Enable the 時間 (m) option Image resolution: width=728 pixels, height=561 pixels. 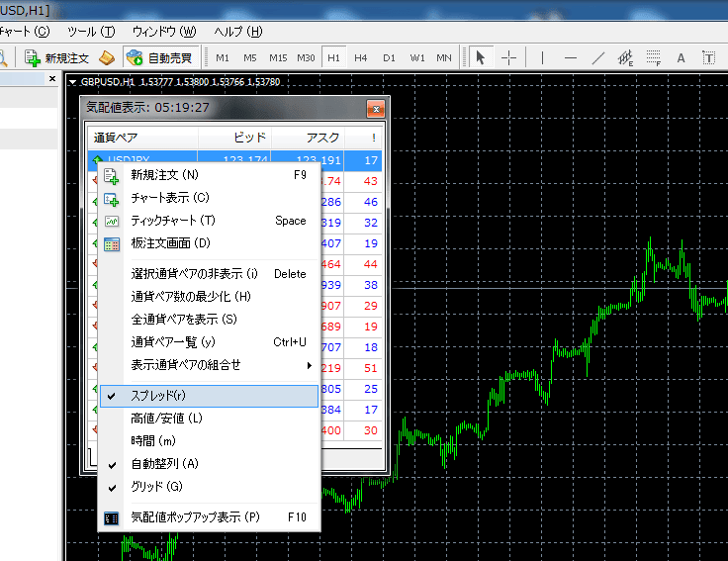[x=210, y=441]
